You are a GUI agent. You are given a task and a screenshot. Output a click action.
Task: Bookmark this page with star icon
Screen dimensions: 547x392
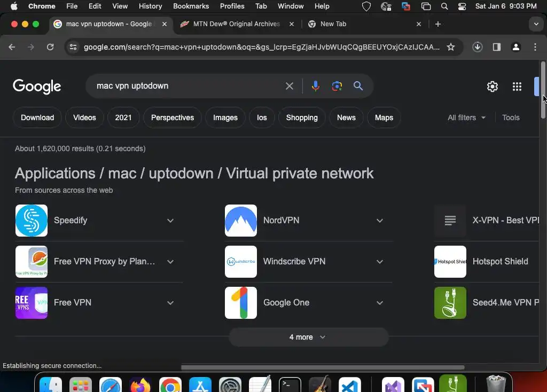451,47
